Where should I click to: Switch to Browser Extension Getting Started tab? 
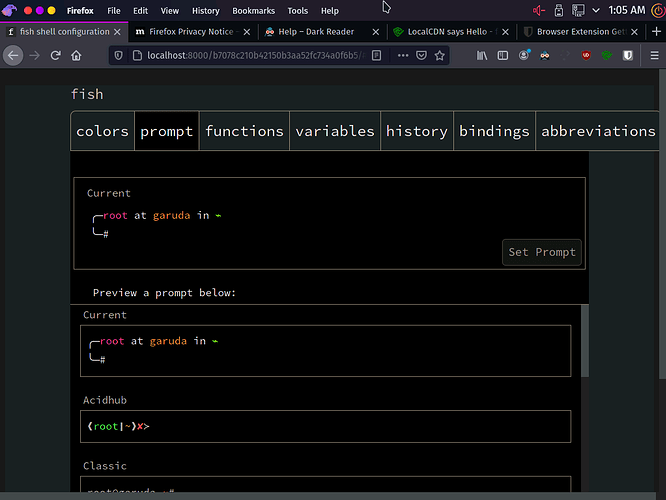click(581, 32)
